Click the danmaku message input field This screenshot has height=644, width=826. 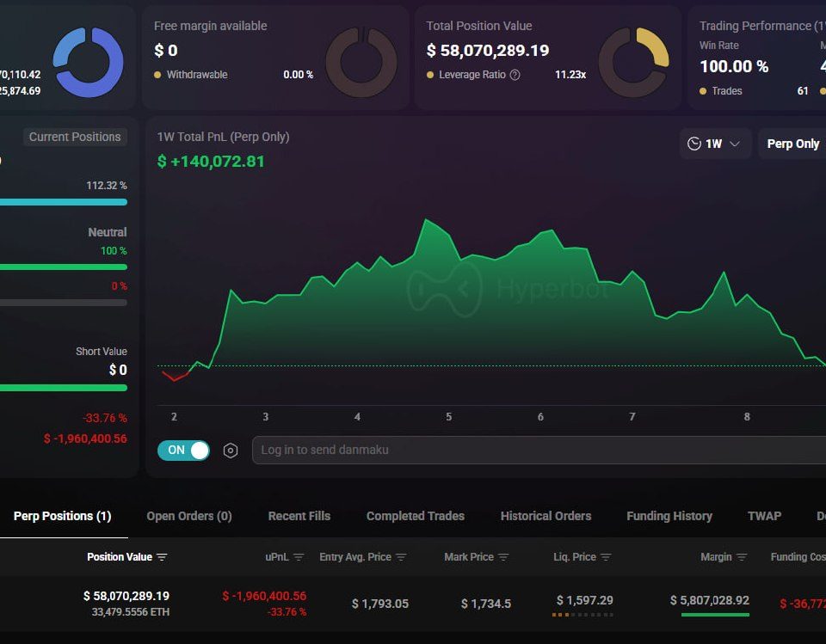click(x=539, y=451)
